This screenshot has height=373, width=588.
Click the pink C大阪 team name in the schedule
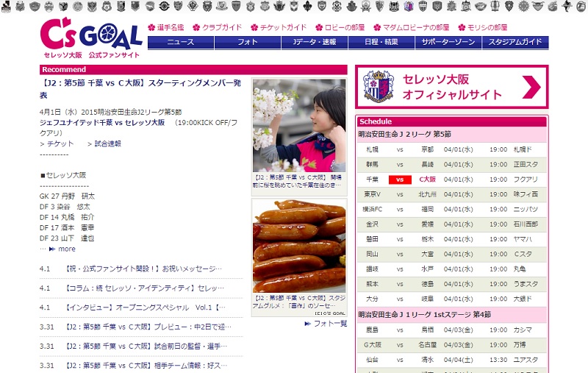point(427,180)
